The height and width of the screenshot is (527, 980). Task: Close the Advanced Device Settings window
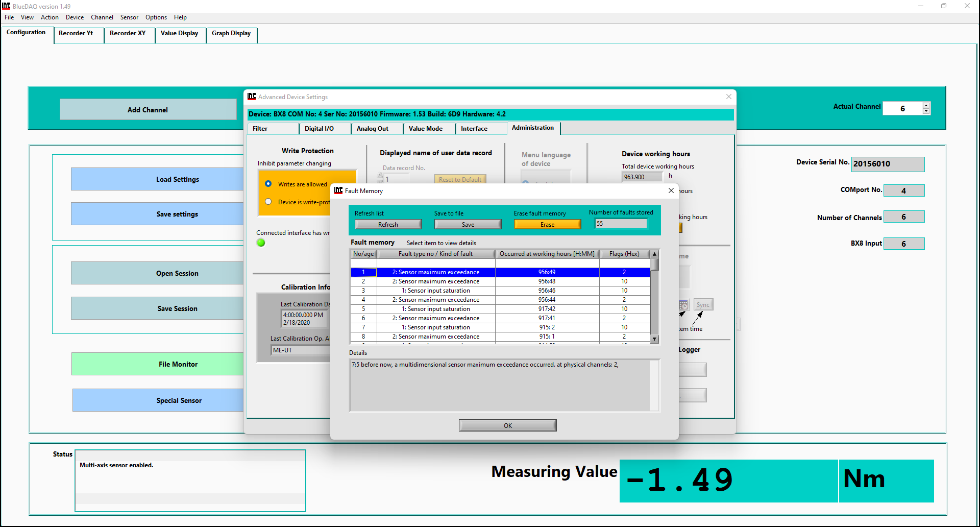728,97
